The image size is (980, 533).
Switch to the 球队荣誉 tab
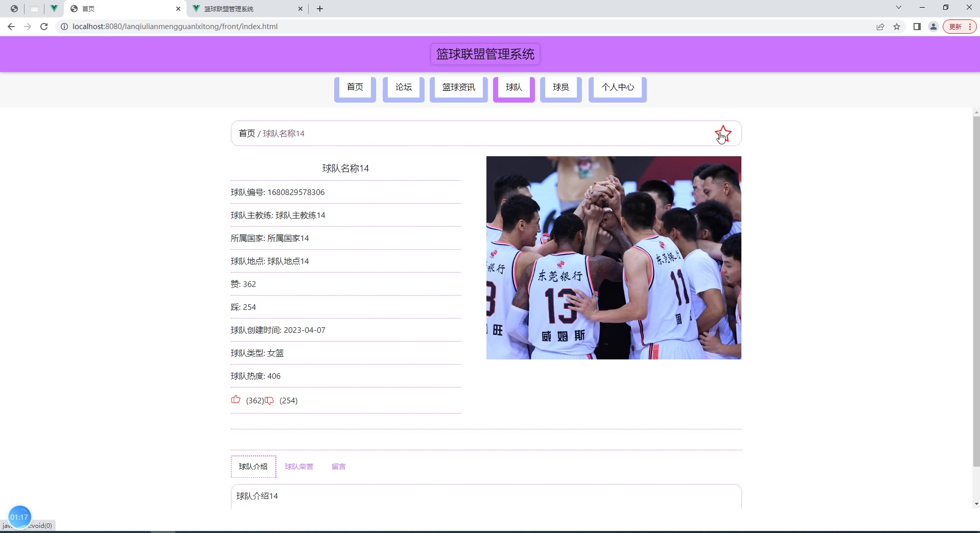[299, 467]
